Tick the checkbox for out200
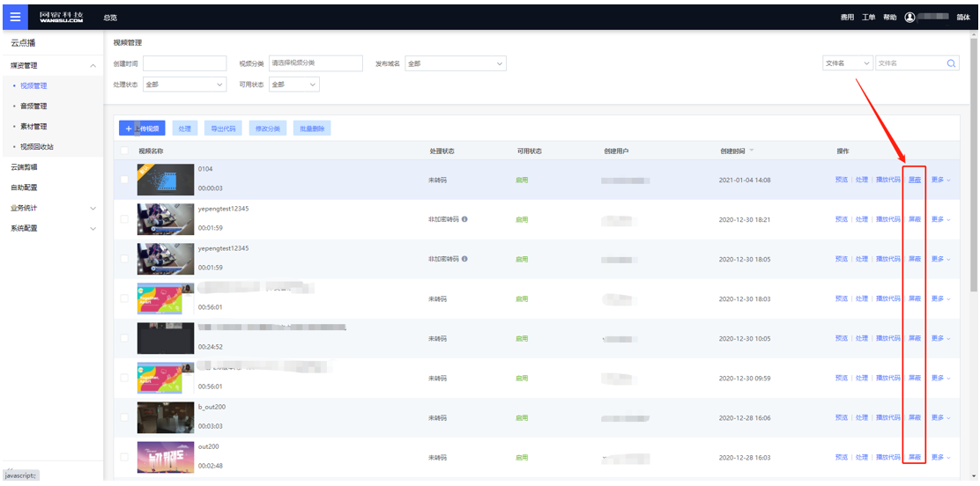The height and width of the screenshot is (486, 980). pos(124,457)
